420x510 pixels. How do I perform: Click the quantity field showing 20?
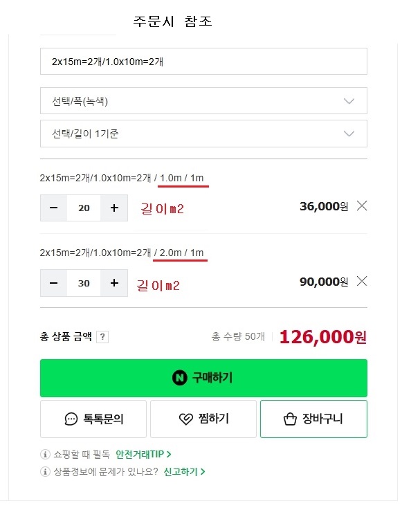84,208
